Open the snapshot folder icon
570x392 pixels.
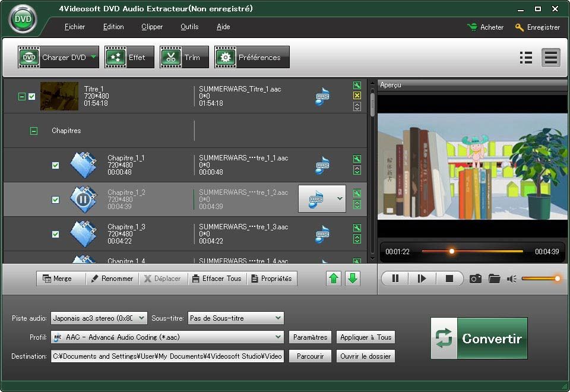[x=495, y=279]
